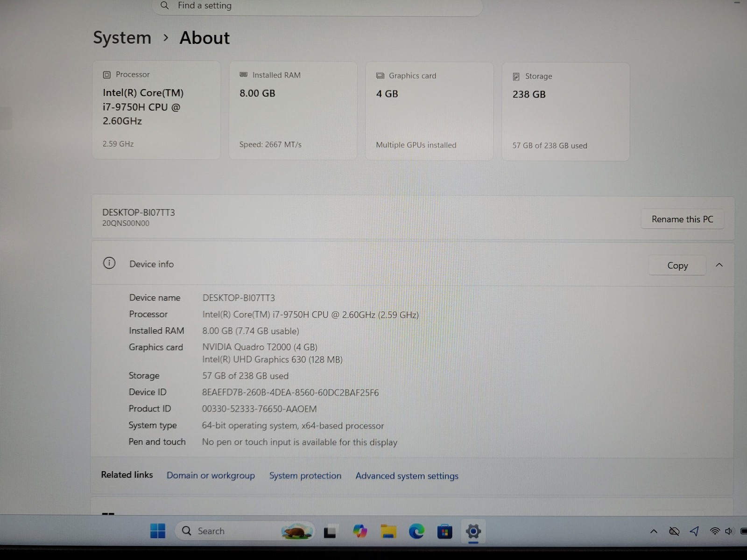Open File Explorer from taskbar
The image size is (747, 560).
388,531
